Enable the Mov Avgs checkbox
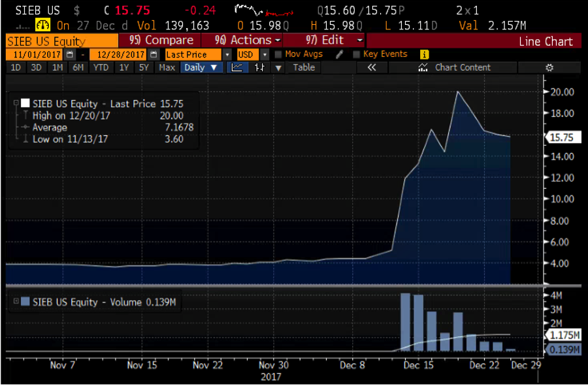Image resolution: width=588 pixels, height=385 pixels. click(x=278, y=54)
